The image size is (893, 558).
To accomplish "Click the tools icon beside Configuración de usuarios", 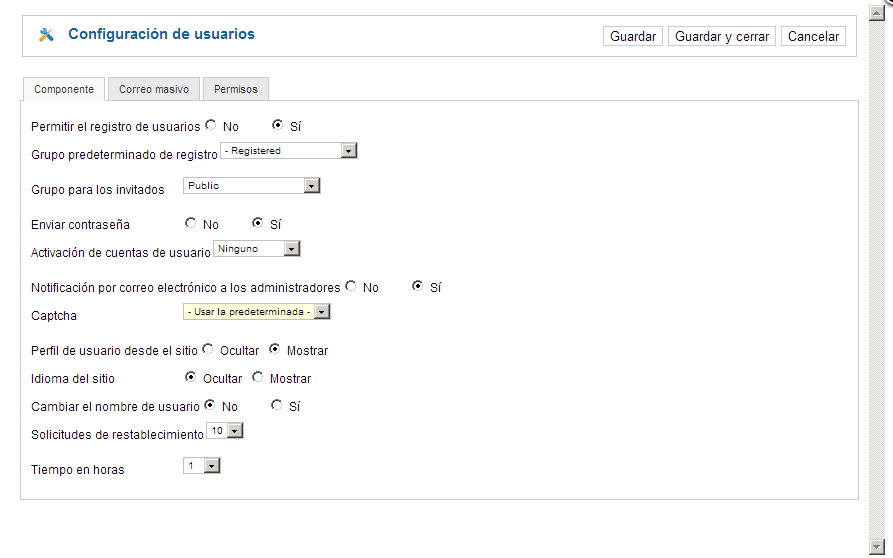I will (46, 35).
